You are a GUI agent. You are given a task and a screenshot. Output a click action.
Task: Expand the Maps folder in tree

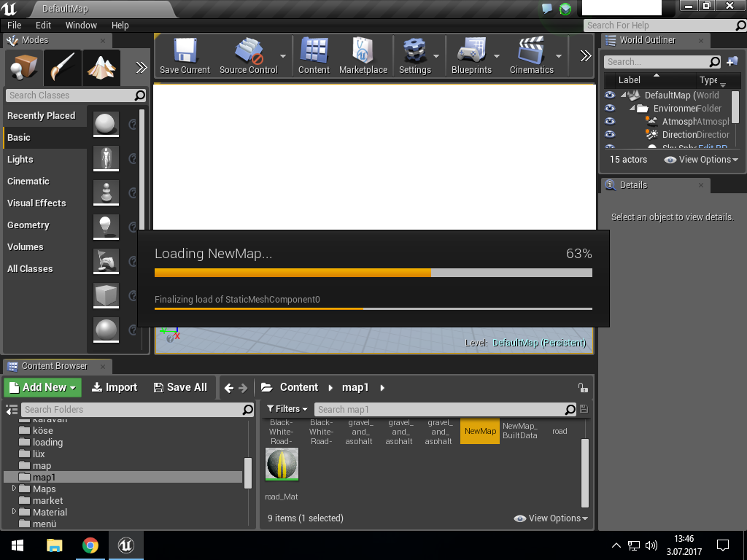click(x=14, y=488)
